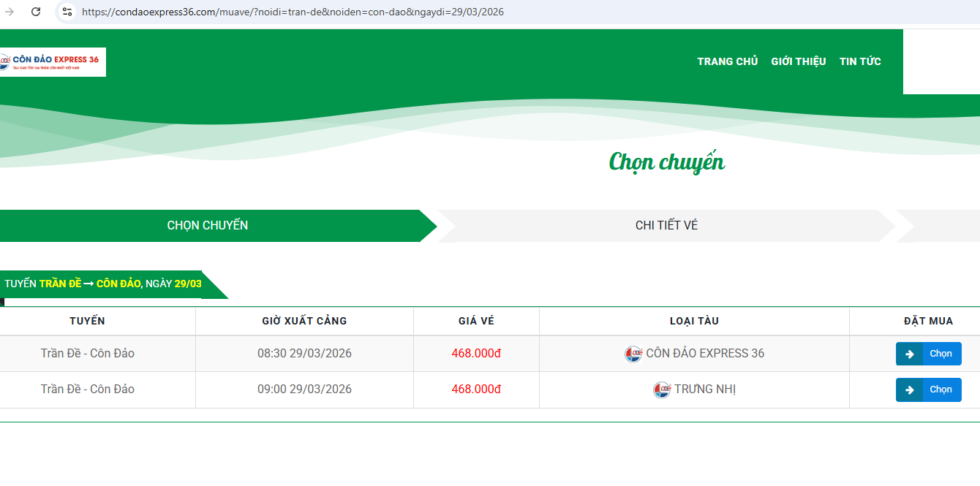
Task: Click the Trần Đề - Côn Đảo route text
Action: 88,353
